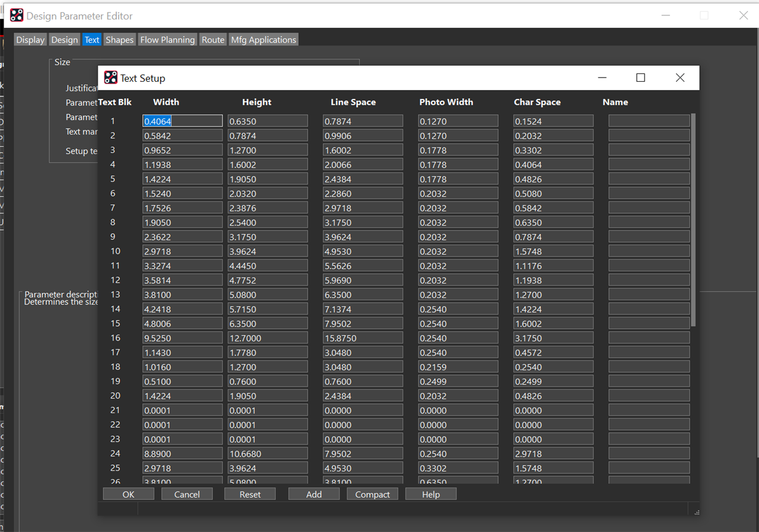
Task: Edit Width 1.1430 in row 17
Action: tap(183, 352)
